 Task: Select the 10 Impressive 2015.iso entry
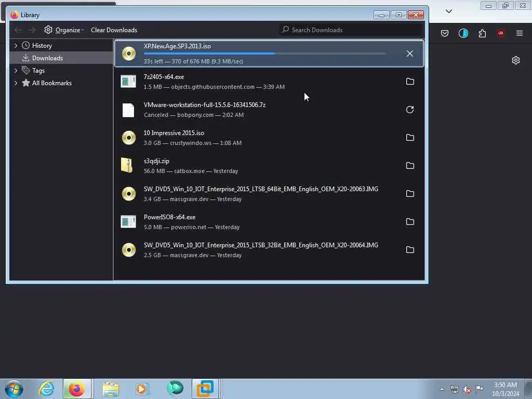[269, 137]
